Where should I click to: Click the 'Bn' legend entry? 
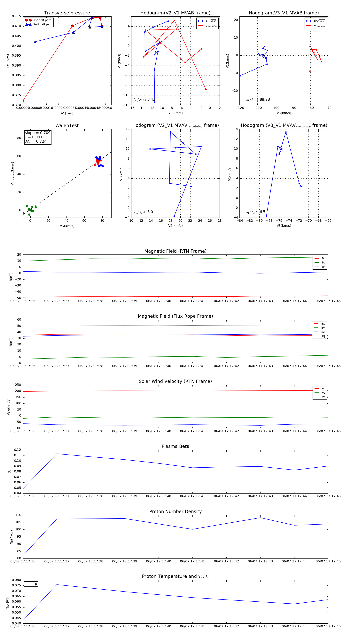(320, 267)
